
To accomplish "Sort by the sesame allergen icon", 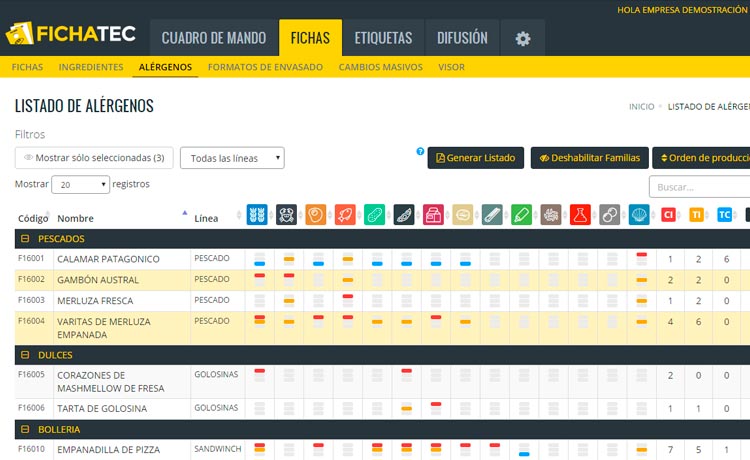I will (551, 215).
